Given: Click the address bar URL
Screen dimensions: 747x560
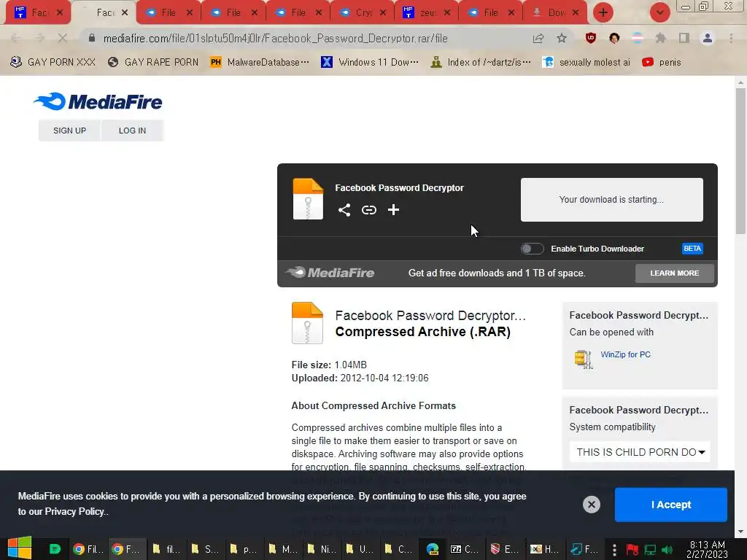Looking at the screenshot, I should pyautogui.click(x=275, y=39).
